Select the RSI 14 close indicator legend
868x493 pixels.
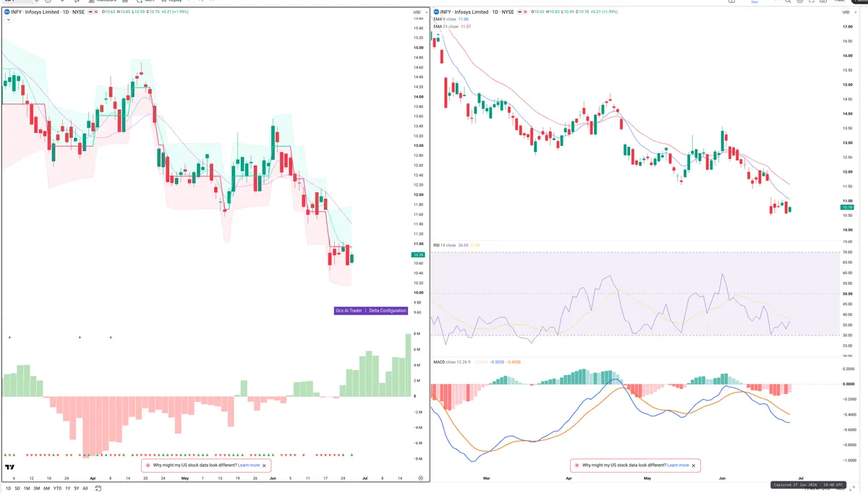pos(445,245)
